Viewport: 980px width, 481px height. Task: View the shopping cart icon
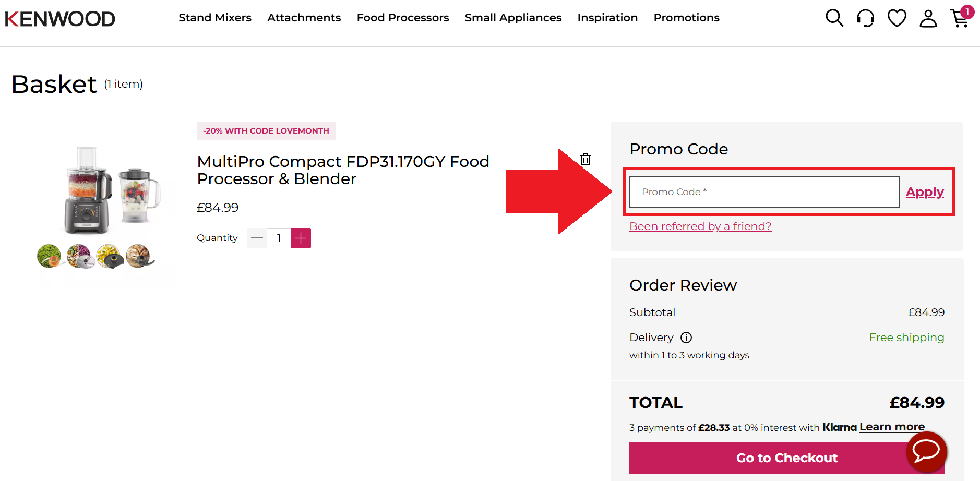[960, 19]
